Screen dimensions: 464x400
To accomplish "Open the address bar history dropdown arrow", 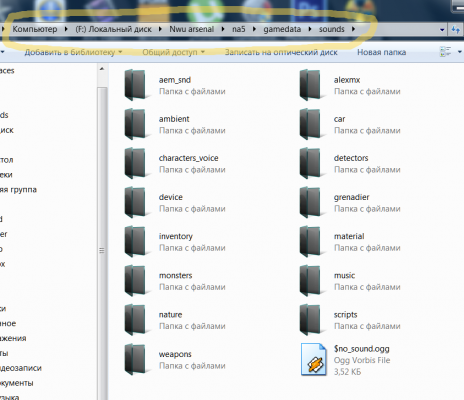I will (x=442, y=30).
